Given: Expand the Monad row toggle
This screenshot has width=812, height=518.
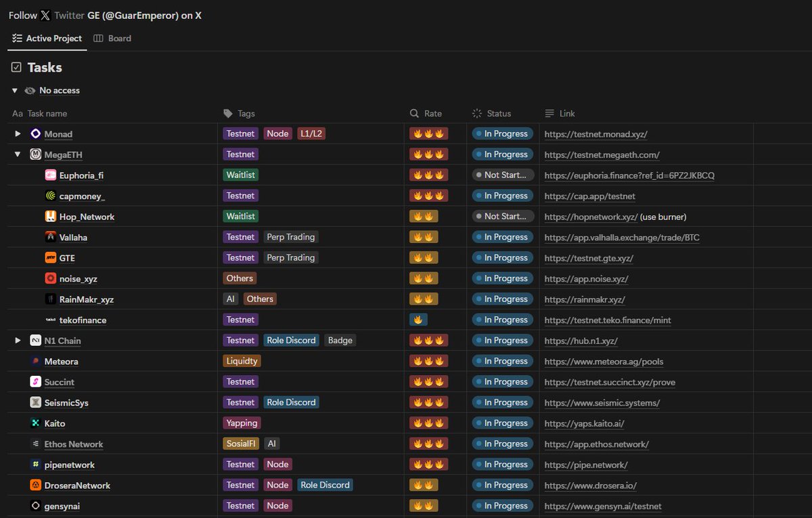Looking at the screenshot, I should pos(18,134).
